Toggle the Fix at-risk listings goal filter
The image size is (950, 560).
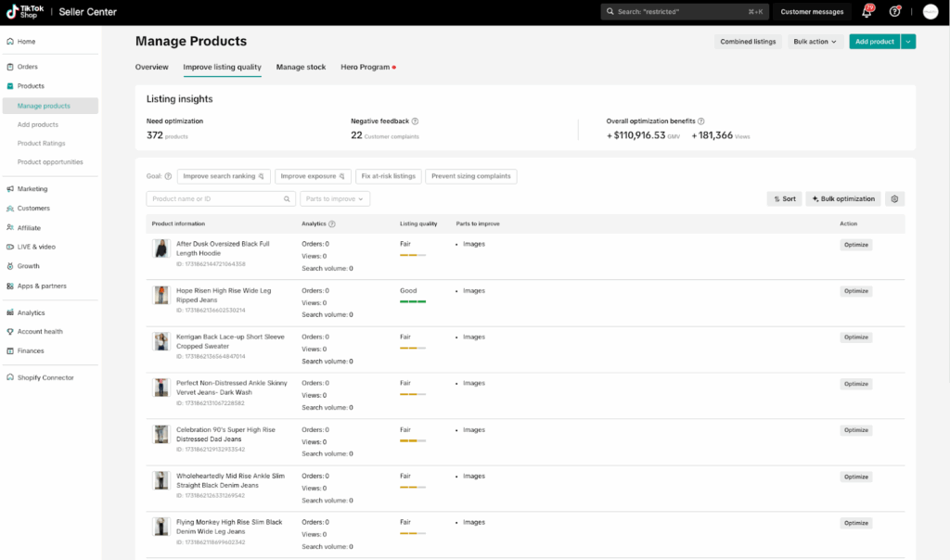click(389, 176)
